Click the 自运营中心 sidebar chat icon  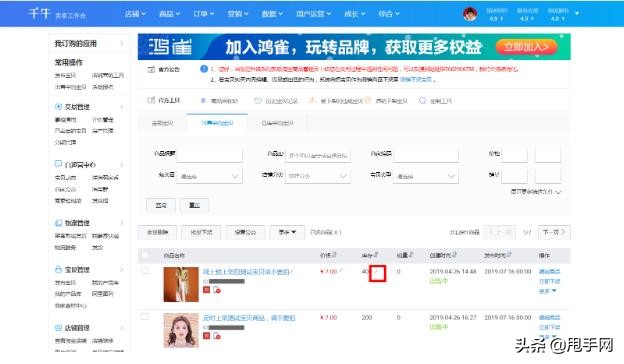58,164
